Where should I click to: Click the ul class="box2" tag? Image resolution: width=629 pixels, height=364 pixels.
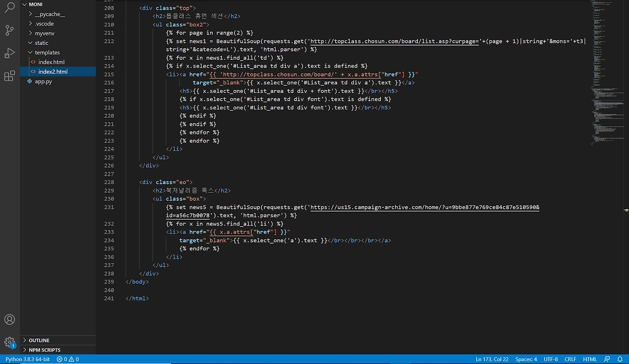click(x=181, y=25)
